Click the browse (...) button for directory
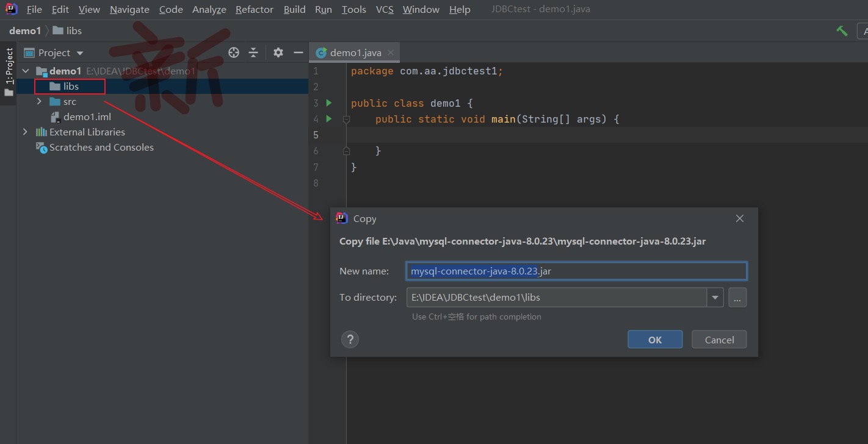The width and height of the screenshot is (868, 444). pyautogui.click(x=737, y=298)
